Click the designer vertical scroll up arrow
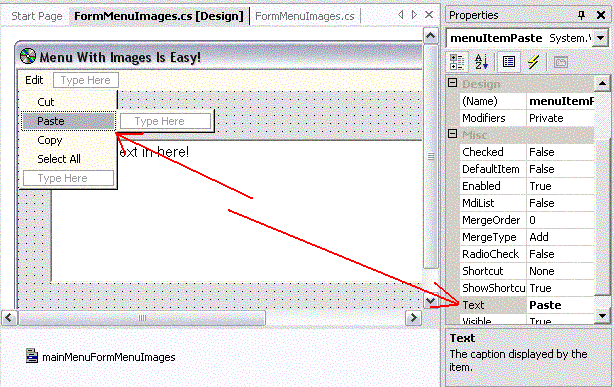Viewport: 614px width, 387px height. pyautogui.click(x=431, y=36)
